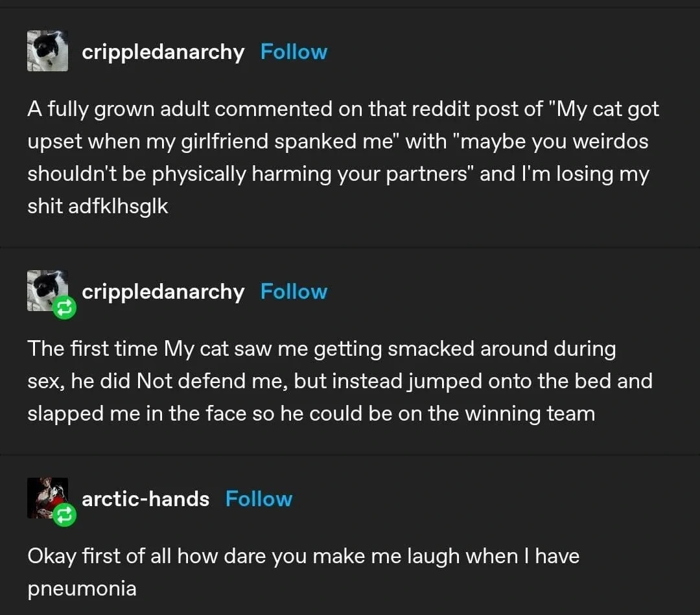Select the second post's text about the cat

[340, 380]
